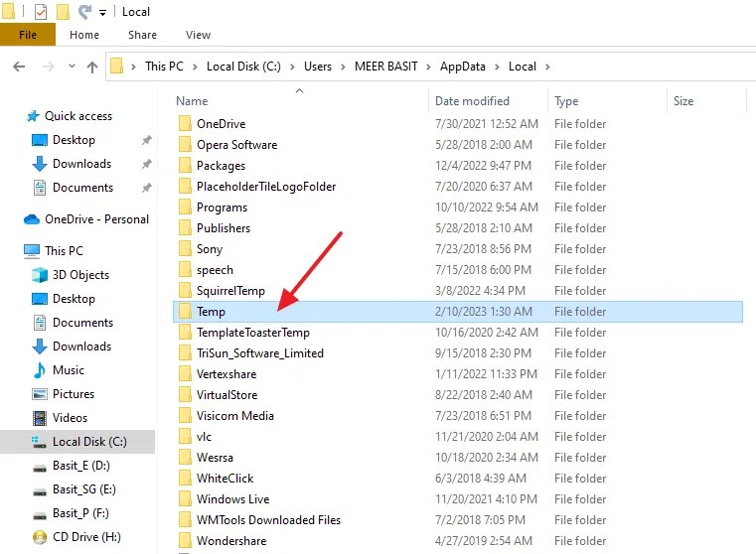
Task: Select OneDrive - Personal in navigation pane
Action: [x=96, y=219]
